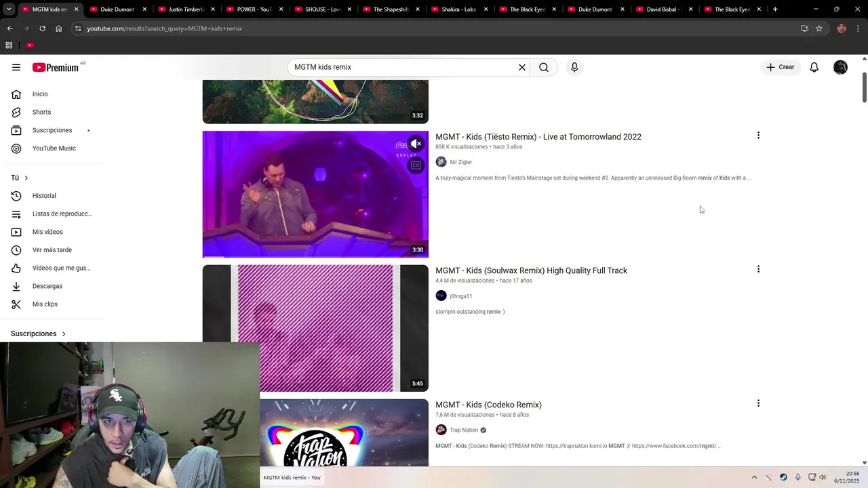
Task: Open the browser profile avatar
Action: 842,28
